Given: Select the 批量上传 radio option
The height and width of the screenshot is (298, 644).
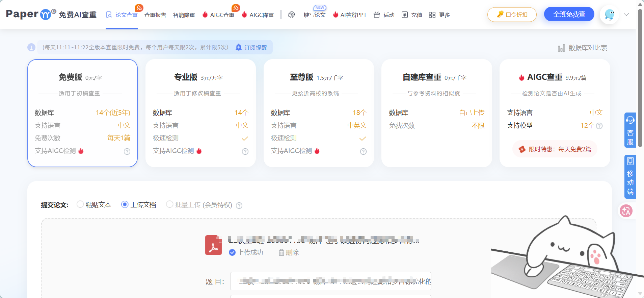Looking at the screenshot, I should click(169, 204).
